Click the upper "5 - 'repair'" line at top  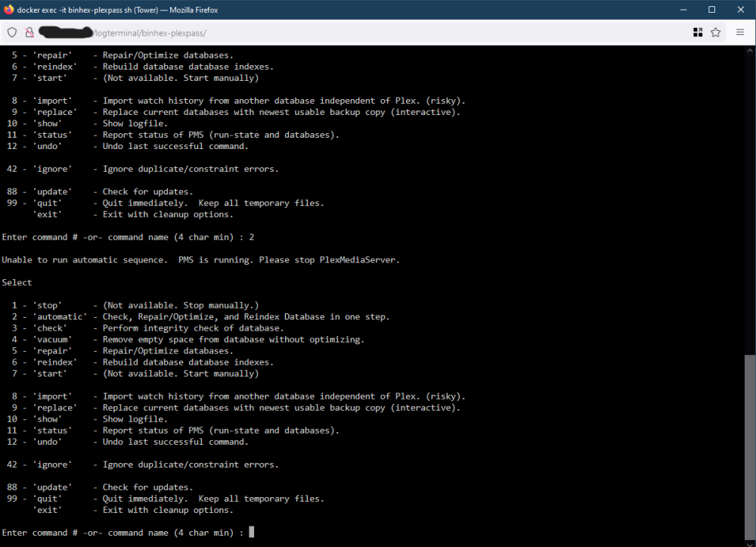click(x=122, y=55)
